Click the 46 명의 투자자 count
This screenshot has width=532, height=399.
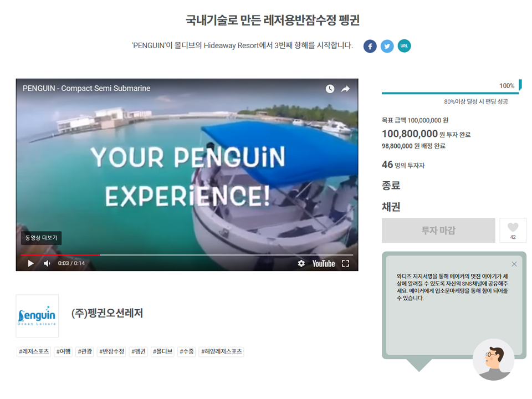[403, 165]
